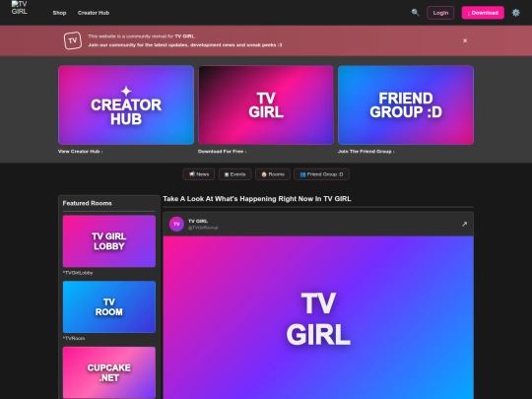This screenshot has height=399, width=532.
Task: Open the Creator Hub banner card
Action: click(126, 105)
